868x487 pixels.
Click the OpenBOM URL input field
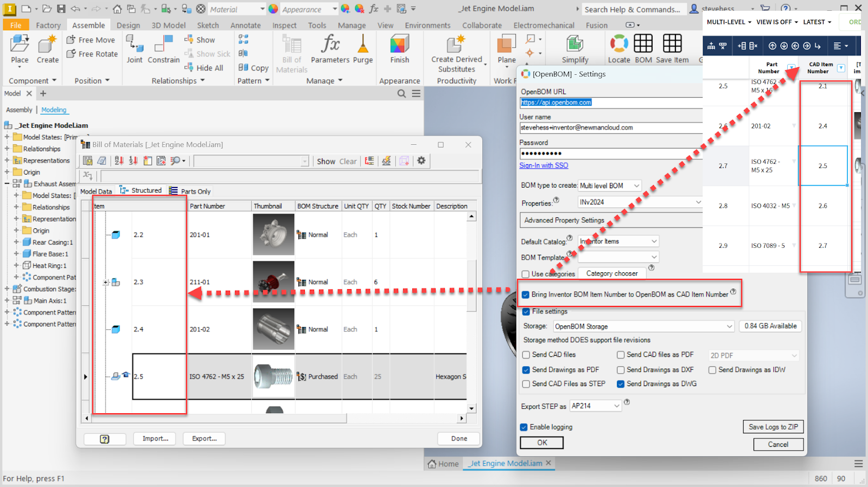[x=611, y=102]
